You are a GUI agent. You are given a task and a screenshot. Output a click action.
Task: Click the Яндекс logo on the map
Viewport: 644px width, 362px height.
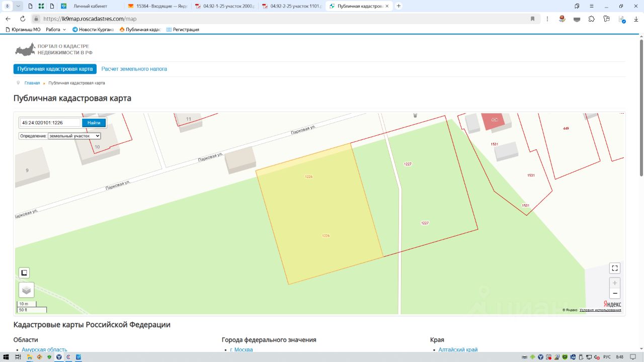(x=612, y=304)
